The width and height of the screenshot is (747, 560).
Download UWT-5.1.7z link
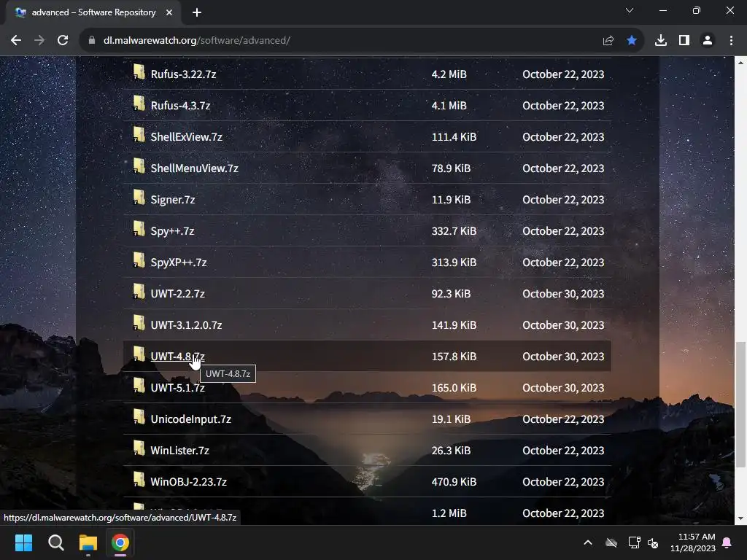[x=178, y=388]
